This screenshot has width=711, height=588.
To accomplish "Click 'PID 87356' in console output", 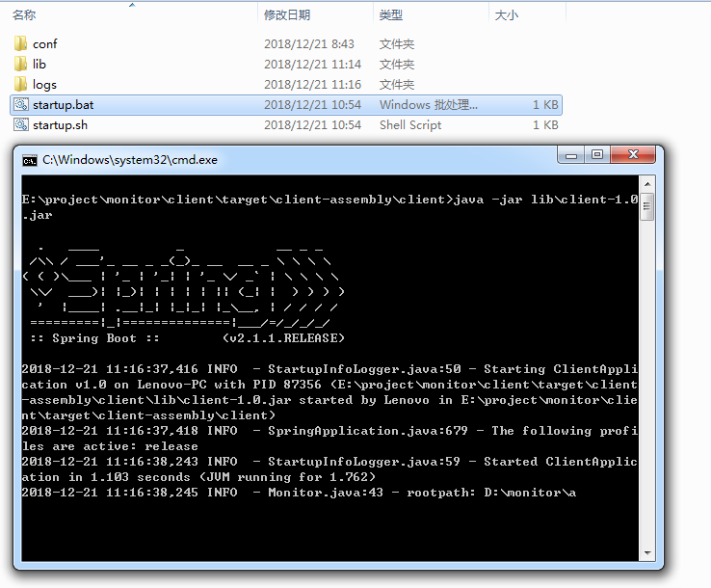I will [286, 385].
